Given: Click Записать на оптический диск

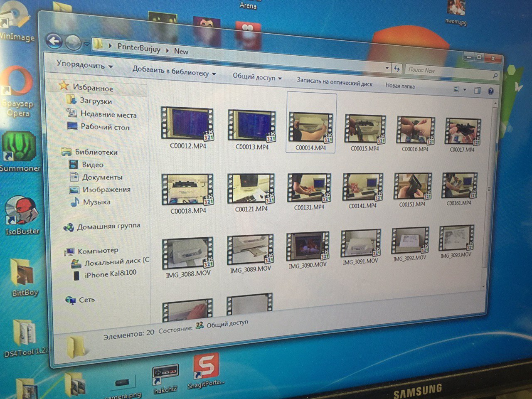Looking at the screenshot, I should click(334, 82).
